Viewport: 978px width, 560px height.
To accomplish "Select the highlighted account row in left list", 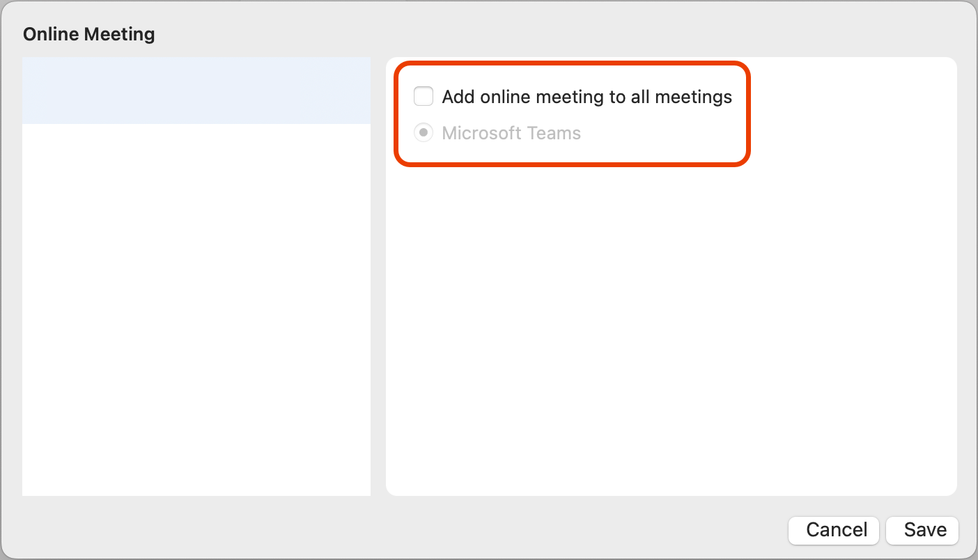I will point(196,91).
